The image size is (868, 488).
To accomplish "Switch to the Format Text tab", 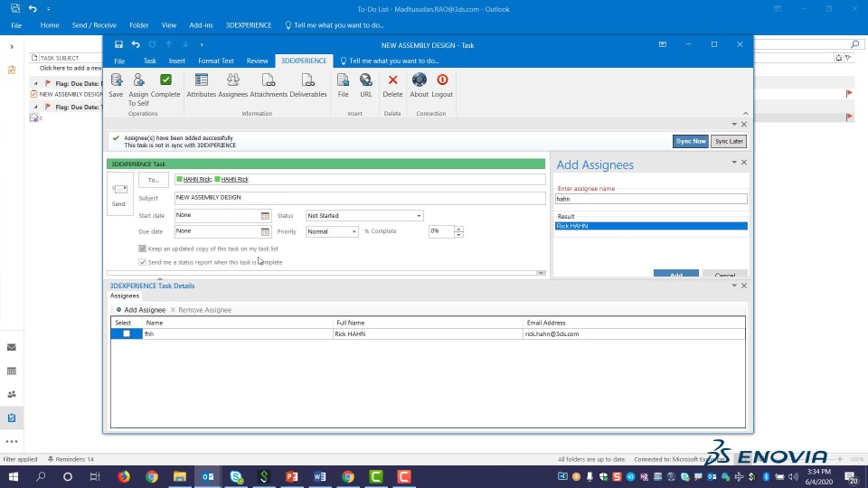I will click(x=216, y=61).
